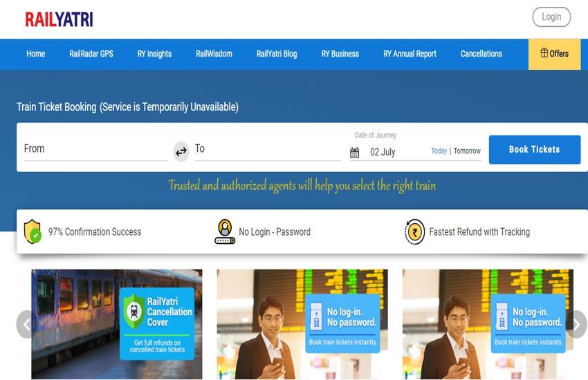588x380 pixels.
Task: Open the calendar icon for journey date
Action: [x=354, y=153]
